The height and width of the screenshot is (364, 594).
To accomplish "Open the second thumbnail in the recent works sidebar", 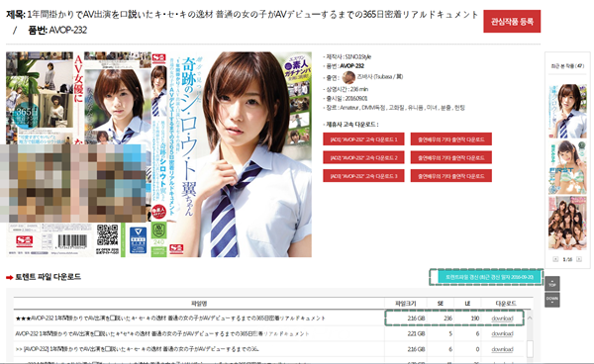I will pyautogui.click(x=567, y=167).
